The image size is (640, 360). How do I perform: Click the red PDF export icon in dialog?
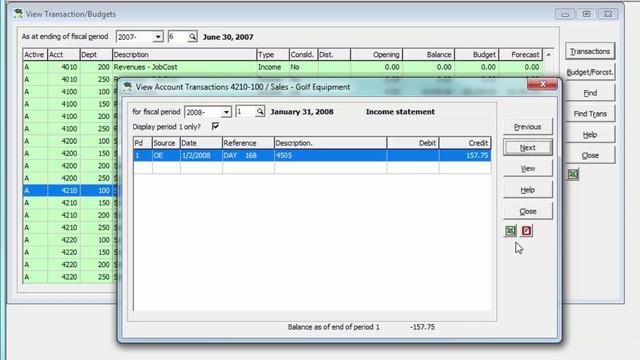click(527, 231)
